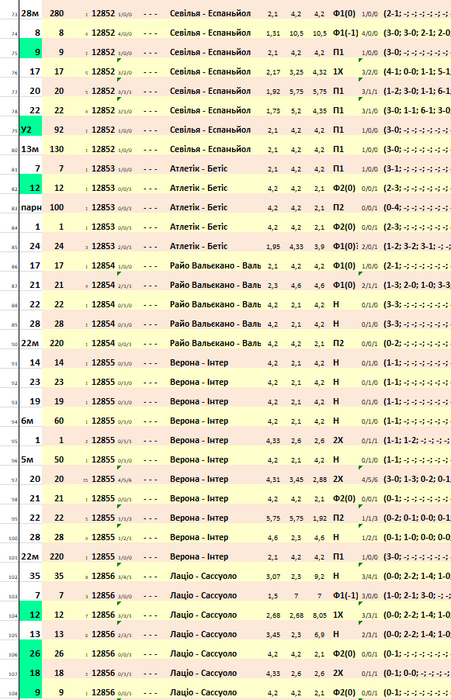Screen dimensions: 451x700
Task: Click the odds cell showing 1,31
Action: pyautogui.click(x=273, y=33)
